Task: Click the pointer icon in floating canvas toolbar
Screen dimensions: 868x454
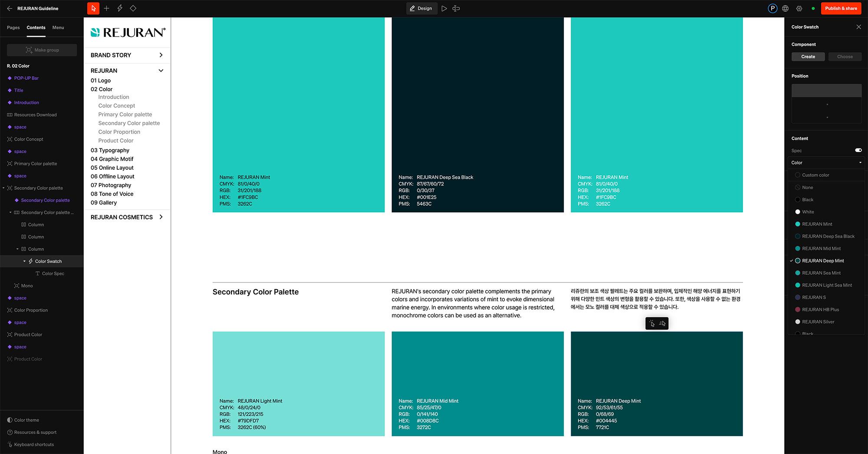Action: (652, 323)
